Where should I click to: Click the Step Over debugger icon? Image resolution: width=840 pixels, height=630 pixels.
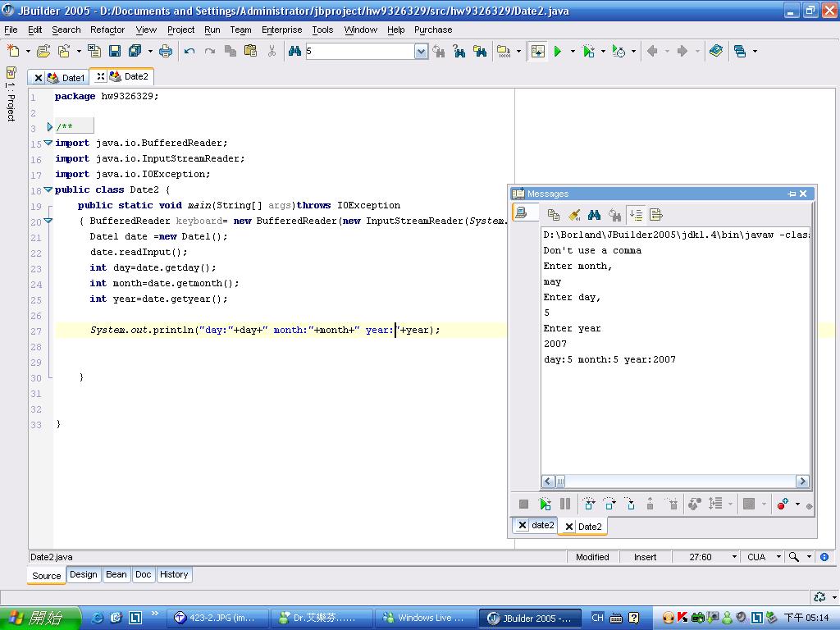pyautogui.click(x=609, y=504)
